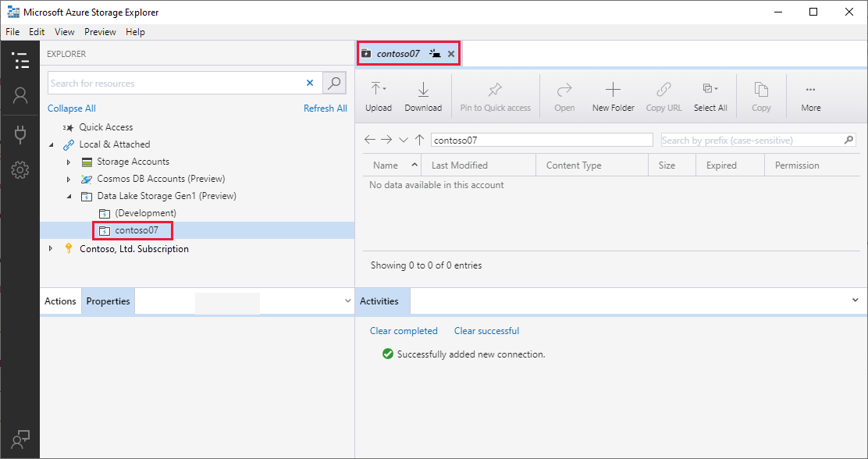Click the Collapse All link
The height and width of the screenshot is (459, 868).
[x=71, y=108]
